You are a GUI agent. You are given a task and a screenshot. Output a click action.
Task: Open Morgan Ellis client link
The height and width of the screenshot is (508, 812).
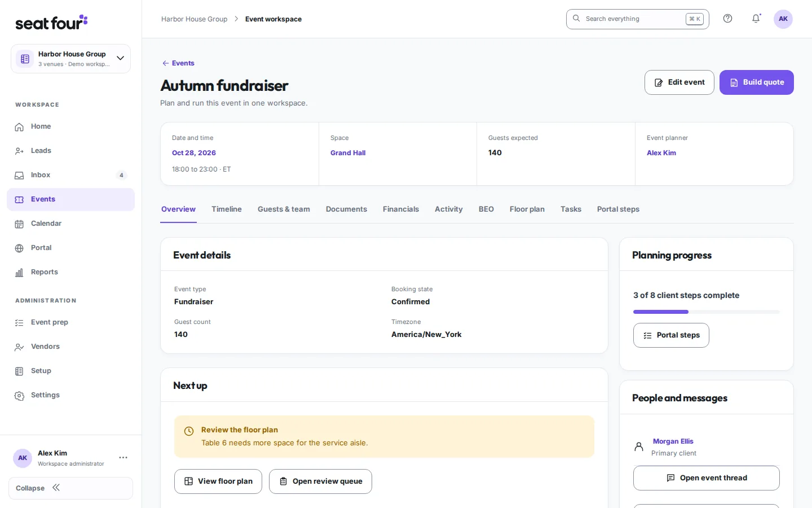point(673,441)
